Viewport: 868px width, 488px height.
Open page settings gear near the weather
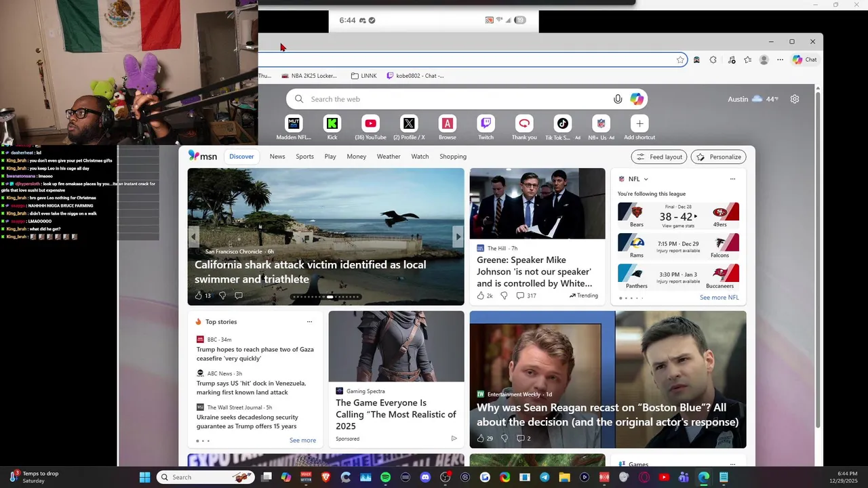pyautogui.click(x=795, y=99)
